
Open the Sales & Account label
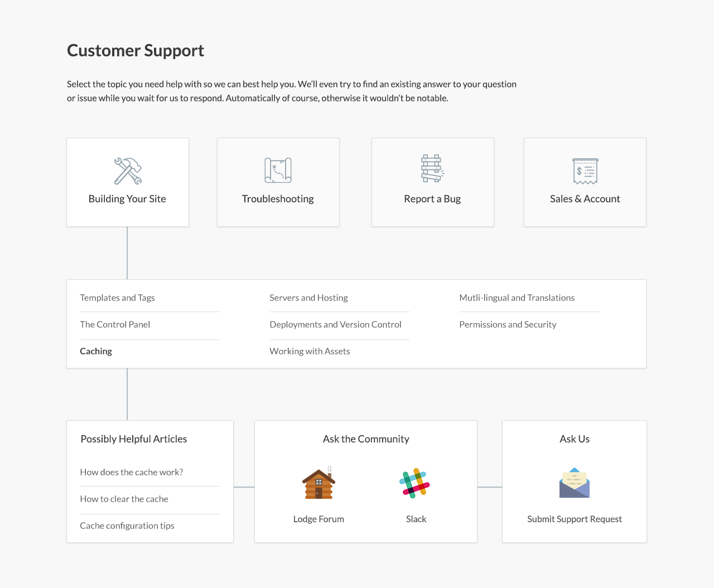(585, 199)
